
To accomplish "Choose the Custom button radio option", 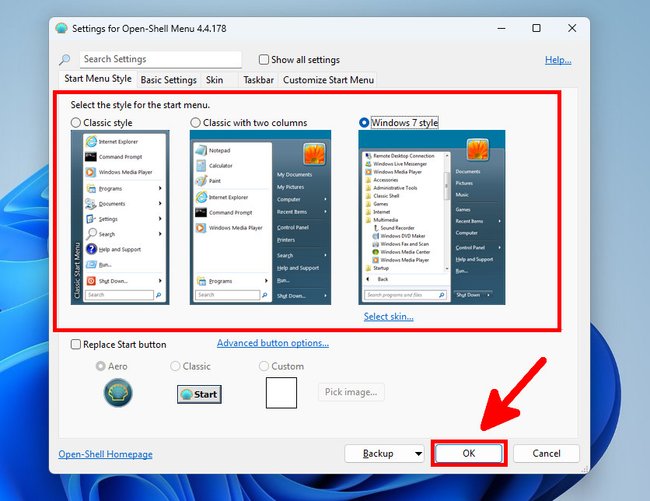I will click(264, 366).
